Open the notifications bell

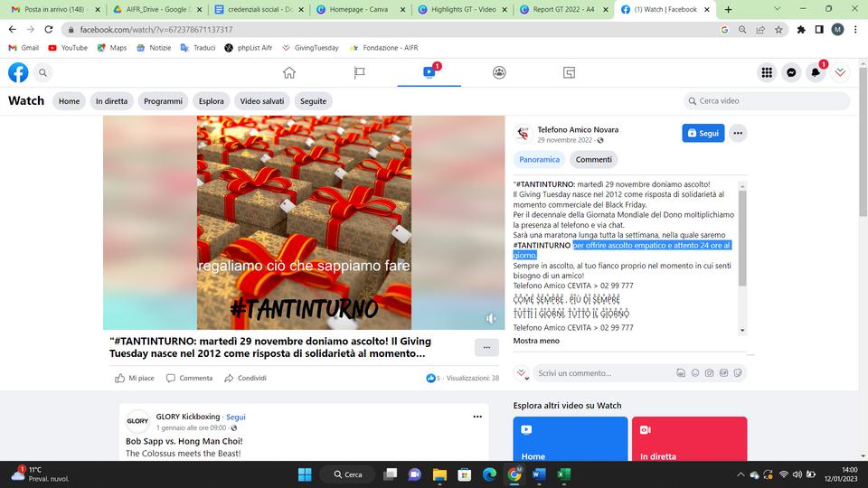(x=816, y=72)
